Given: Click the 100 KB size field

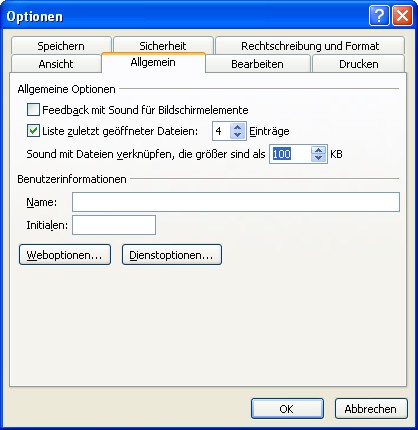Looking at the screenshot, I should coord(290,154).
